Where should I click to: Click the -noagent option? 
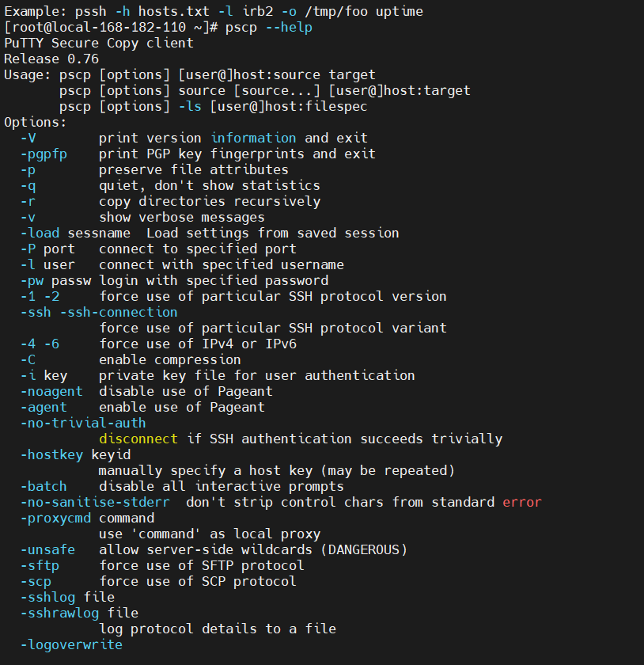(51, 392)
